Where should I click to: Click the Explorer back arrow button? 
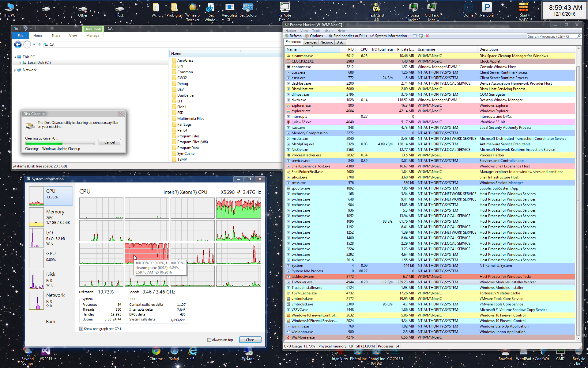pyautogui.click(x=18, y=45)
